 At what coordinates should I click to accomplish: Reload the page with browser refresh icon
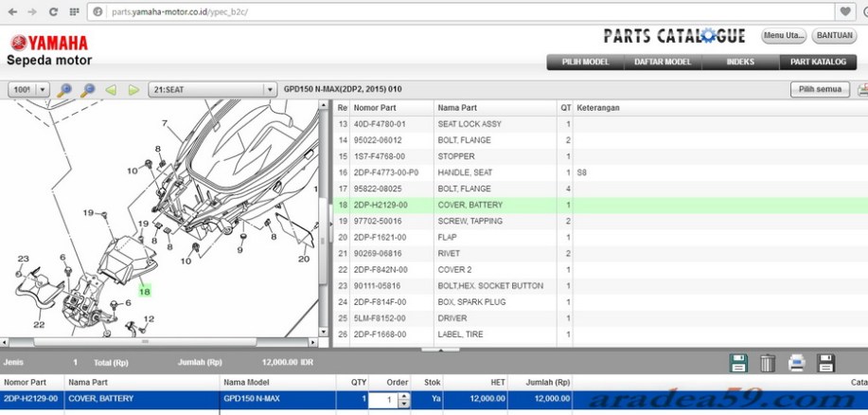point(53,11)
